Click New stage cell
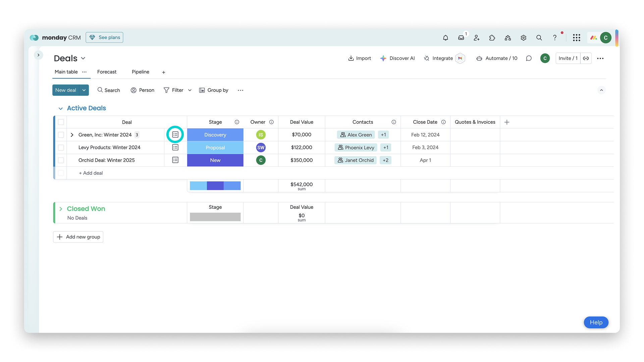 [x=215, y=160]
